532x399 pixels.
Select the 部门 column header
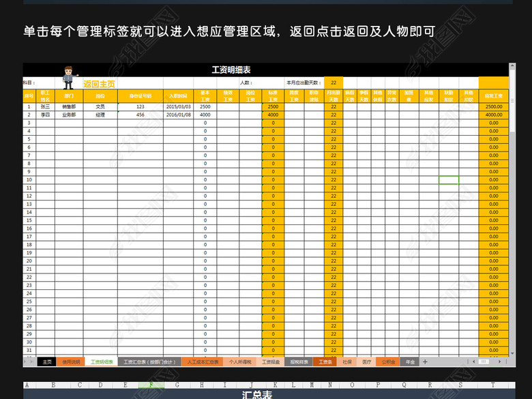point(69,96)
